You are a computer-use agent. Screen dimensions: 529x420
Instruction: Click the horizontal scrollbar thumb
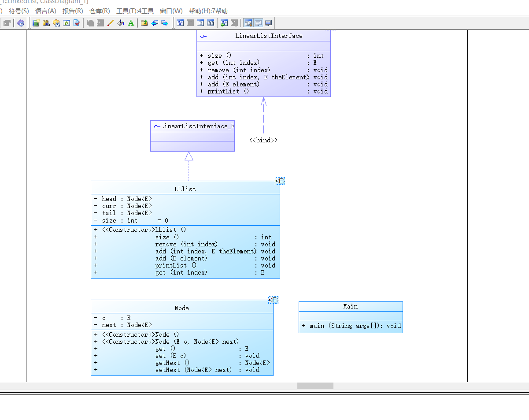315,386
